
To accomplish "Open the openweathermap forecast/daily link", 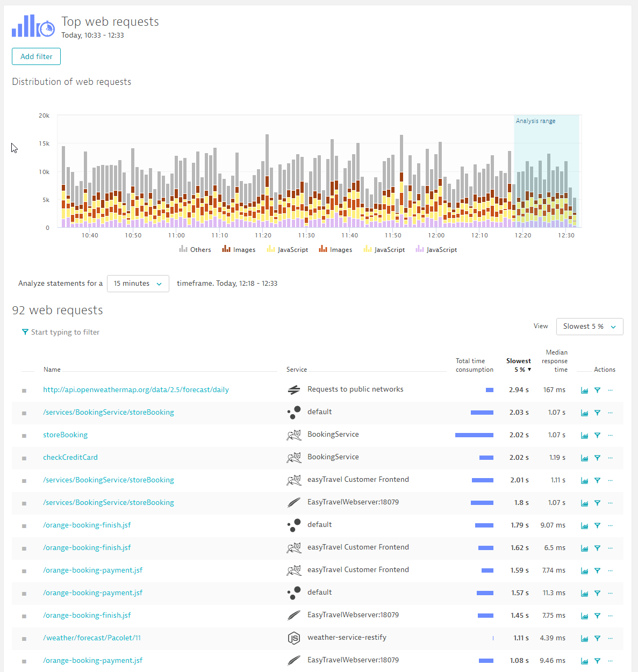I will pyautogui.click(x=136, y=389).
